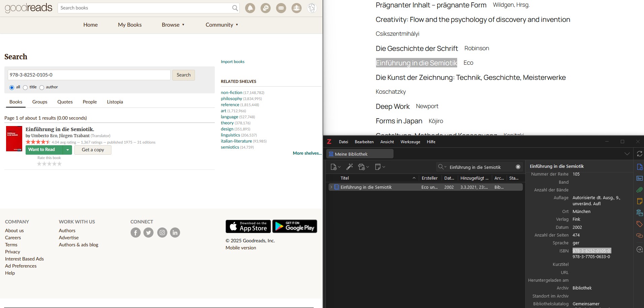Click the Goodreads ISBN search input field

point(89,75)
